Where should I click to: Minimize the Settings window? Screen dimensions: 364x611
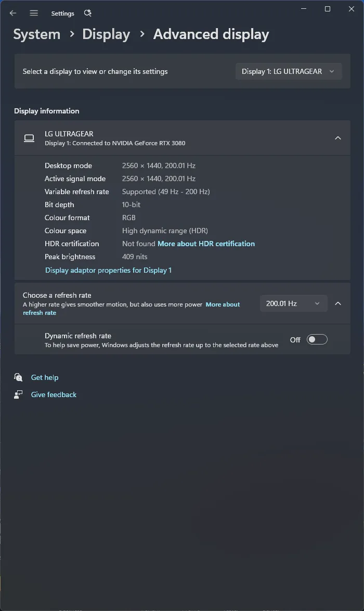(304, 9)
